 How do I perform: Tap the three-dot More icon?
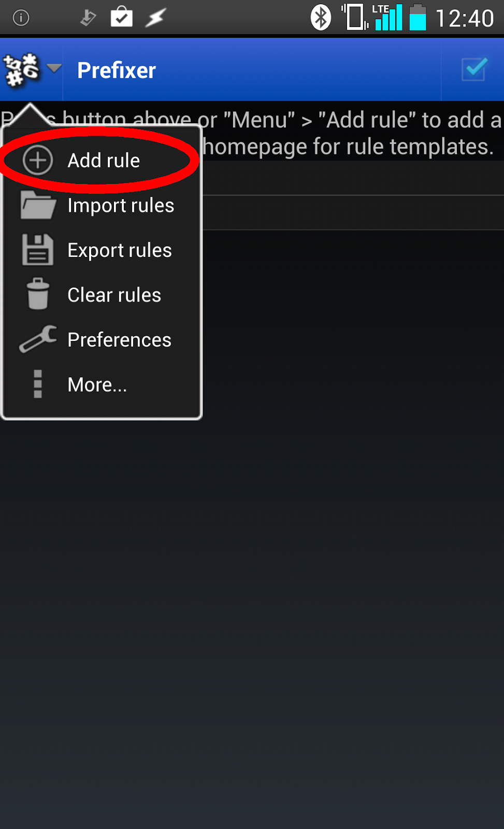pyautogui.click(x=38, y=384)
